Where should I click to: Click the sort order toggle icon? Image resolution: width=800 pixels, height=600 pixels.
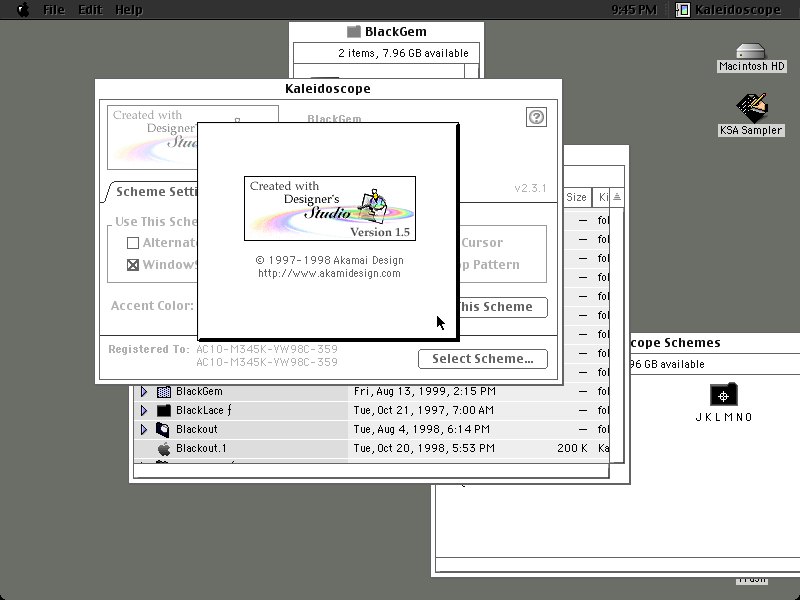point(617,197)
